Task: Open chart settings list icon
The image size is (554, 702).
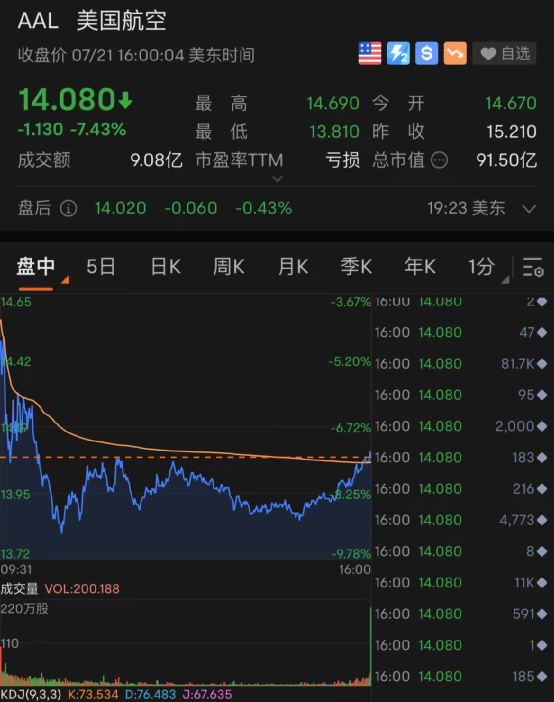Action: point(533,267)
